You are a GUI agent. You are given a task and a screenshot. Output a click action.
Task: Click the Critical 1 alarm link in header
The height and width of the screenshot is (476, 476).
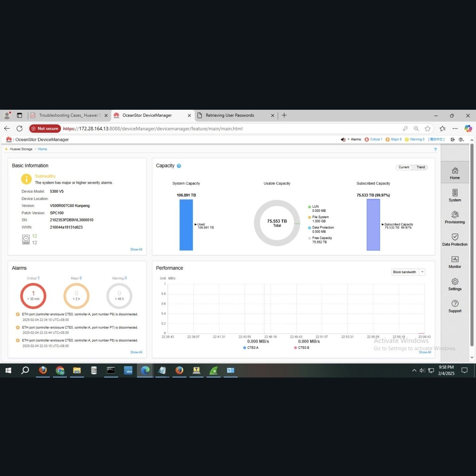point(374,139)
